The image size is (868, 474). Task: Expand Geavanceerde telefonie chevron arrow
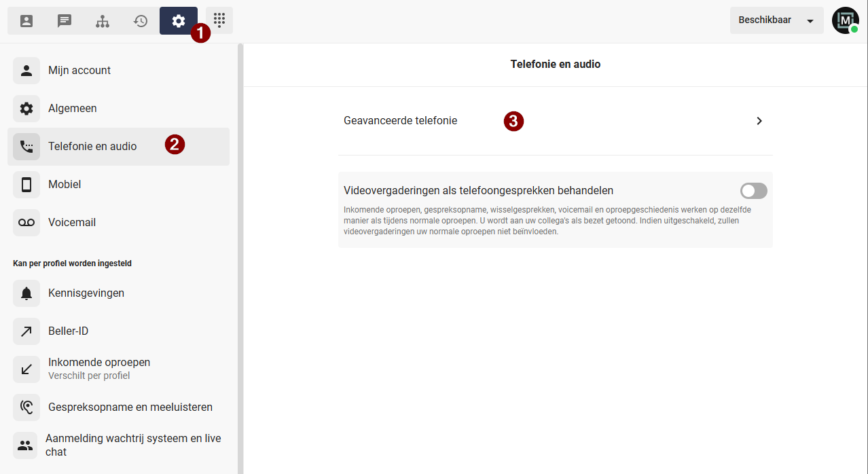[x=759, y=121]
